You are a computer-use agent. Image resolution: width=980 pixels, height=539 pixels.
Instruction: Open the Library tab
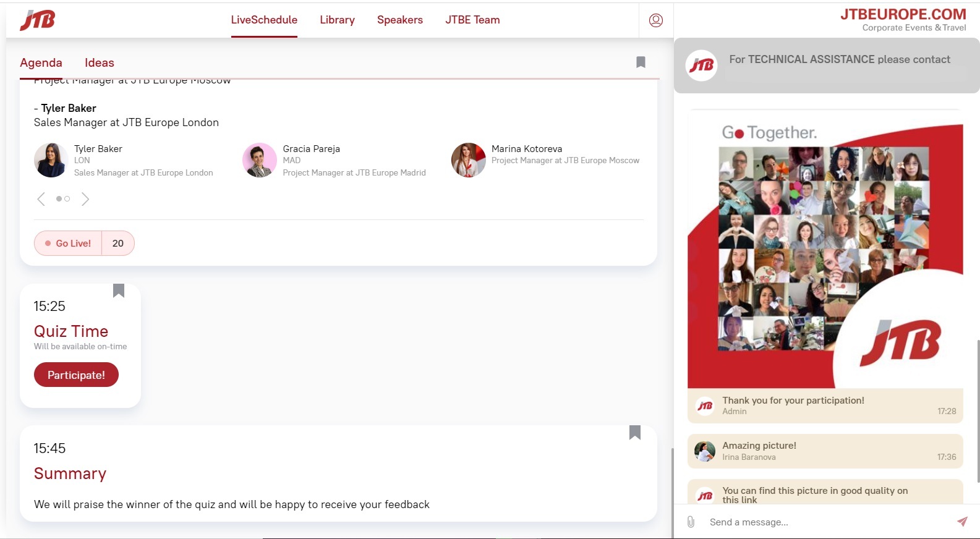click(337, 20)
